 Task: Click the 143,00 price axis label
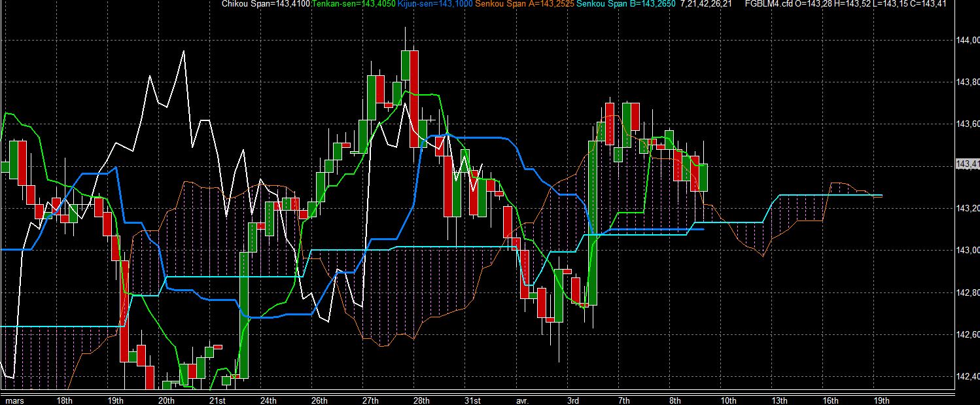(968, 251)
